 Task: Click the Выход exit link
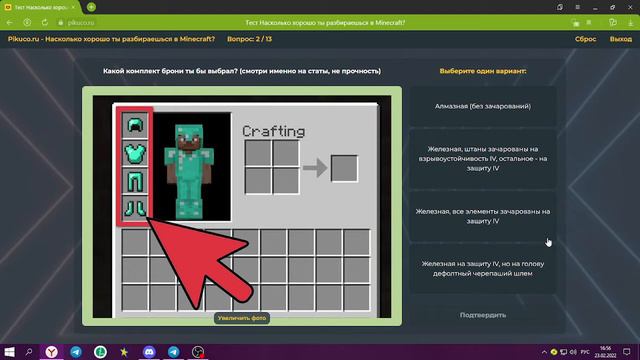click(x=620, y=39)
